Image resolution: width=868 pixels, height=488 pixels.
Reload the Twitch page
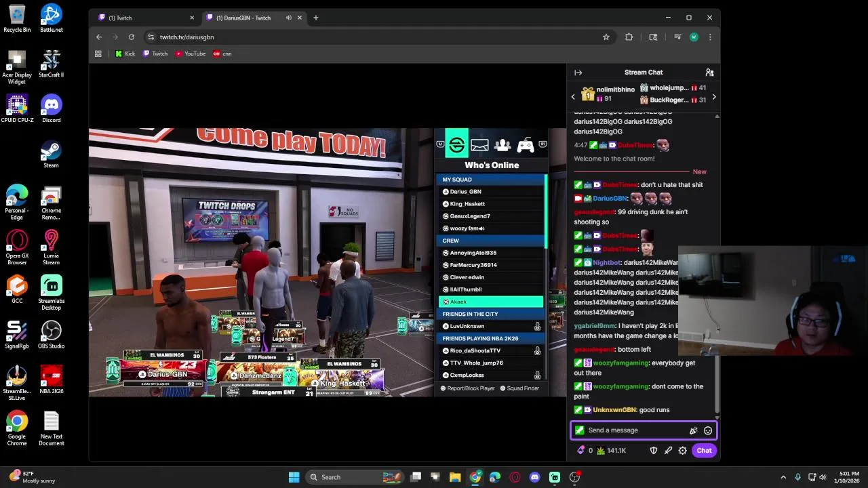[132, 37]
